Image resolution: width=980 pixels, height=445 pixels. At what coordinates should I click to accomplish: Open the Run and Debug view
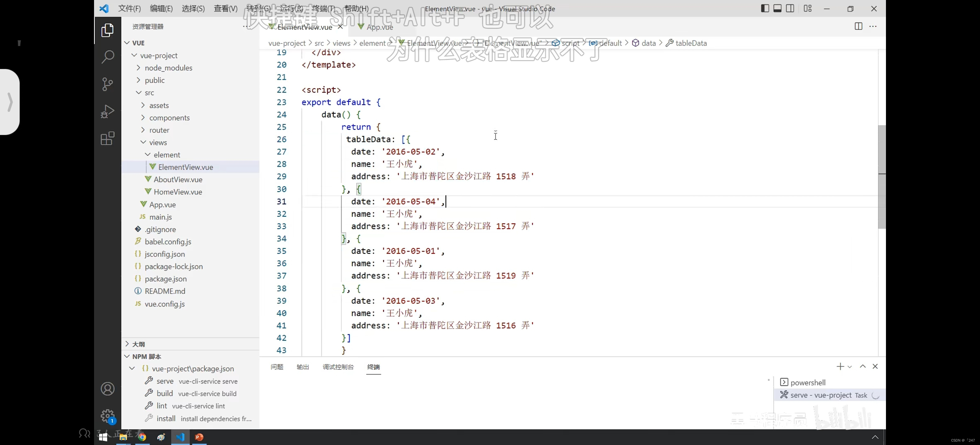108,111
